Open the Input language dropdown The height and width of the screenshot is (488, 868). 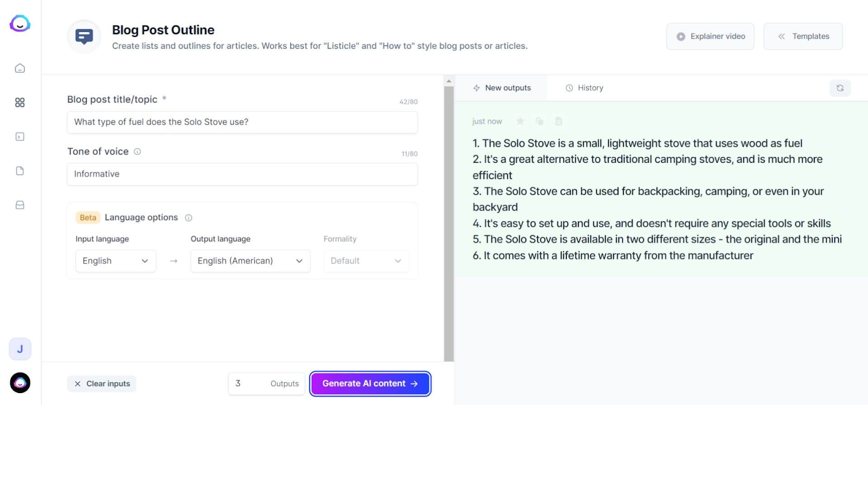tap(116, 261)
